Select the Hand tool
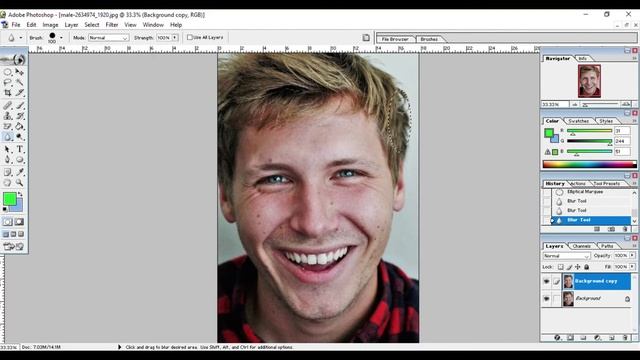 8,183
